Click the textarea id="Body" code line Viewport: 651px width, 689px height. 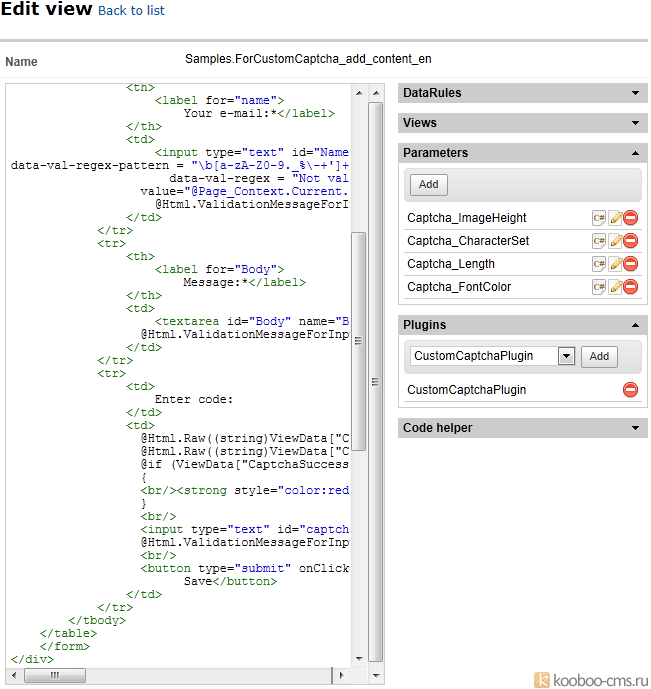(x=252, y=322)
